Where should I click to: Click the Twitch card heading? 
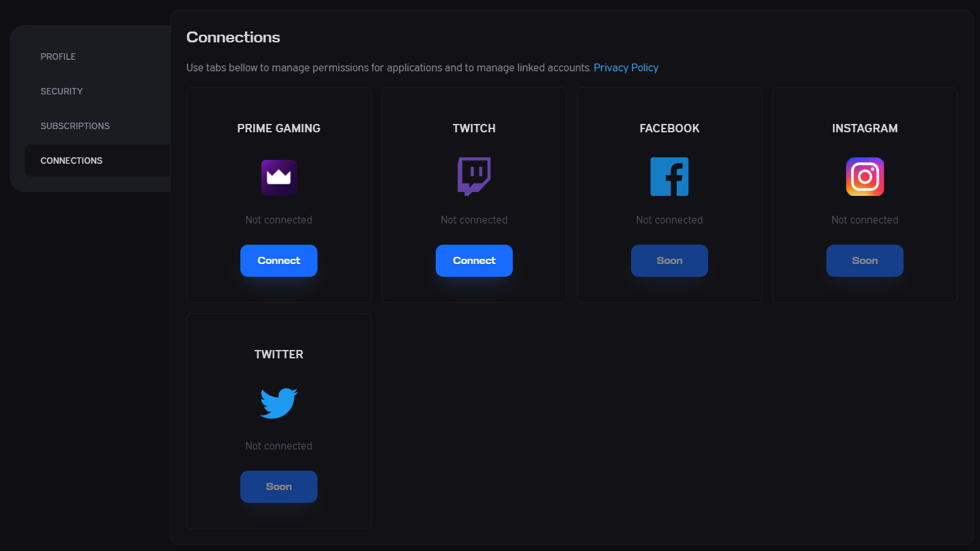(474, 128)
